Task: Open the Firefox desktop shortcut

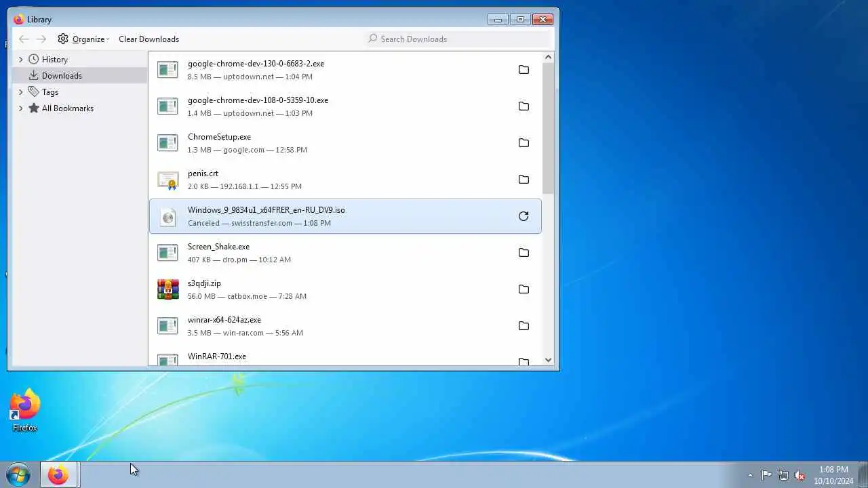Action: point(25,410)
